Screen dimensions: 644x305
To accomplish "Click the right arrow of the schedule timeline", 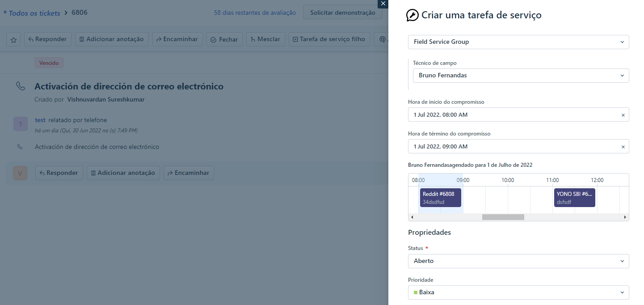I will [x=625, y=217].
